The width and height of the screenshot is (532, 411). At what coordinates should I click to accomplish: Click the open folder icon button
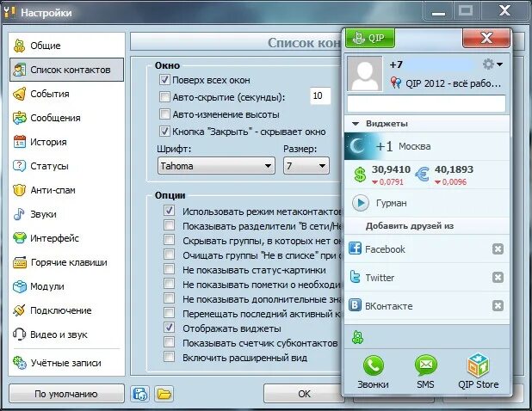click(x=164, y=394)
